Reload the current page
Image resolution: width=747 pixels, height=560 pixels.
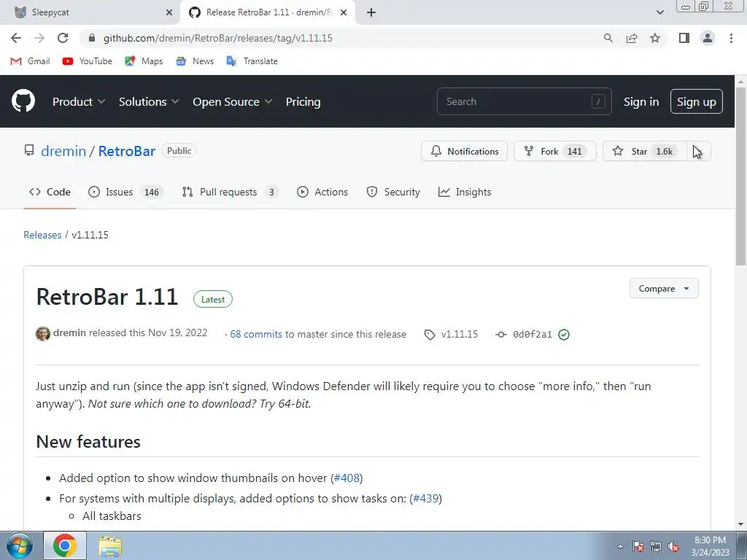tap(63, 38)
